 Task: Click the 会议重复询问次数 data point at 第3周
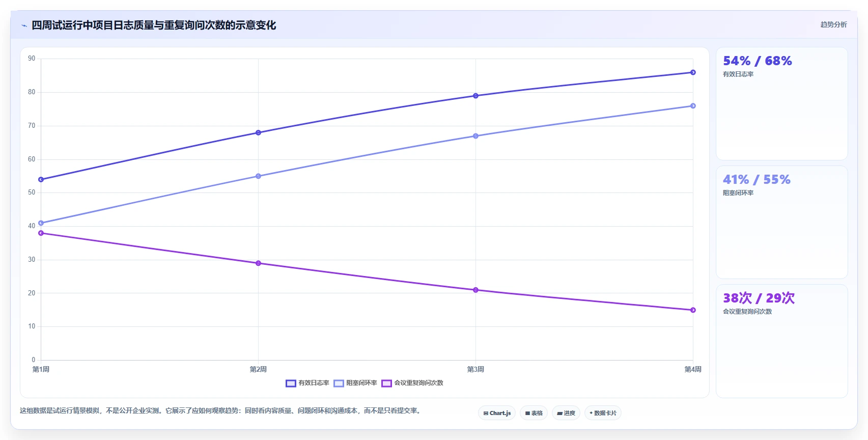point(475,290)
